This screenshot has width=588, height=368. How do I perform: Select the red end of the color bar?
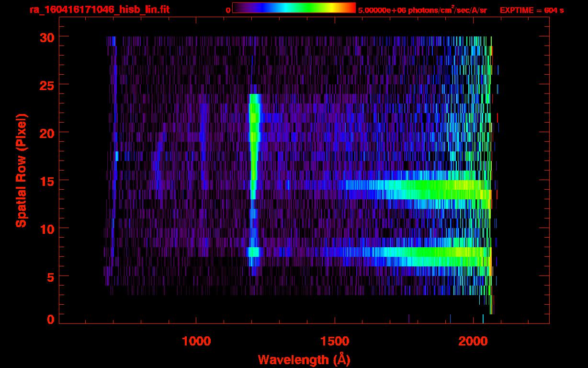click(352, 8)
